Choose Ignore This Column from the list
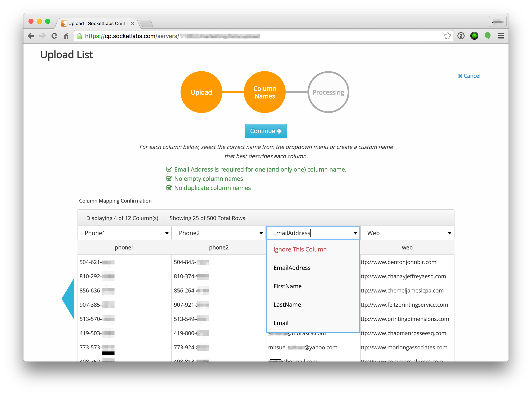 [313, 249]
